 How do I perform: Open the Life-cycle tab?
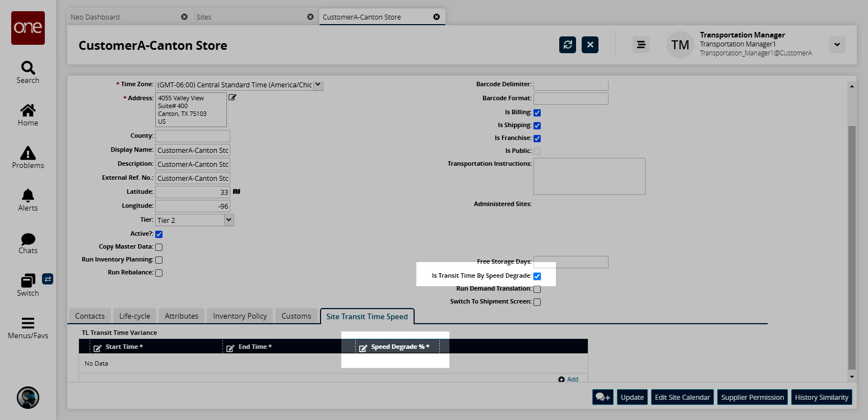tap(134, 316)
